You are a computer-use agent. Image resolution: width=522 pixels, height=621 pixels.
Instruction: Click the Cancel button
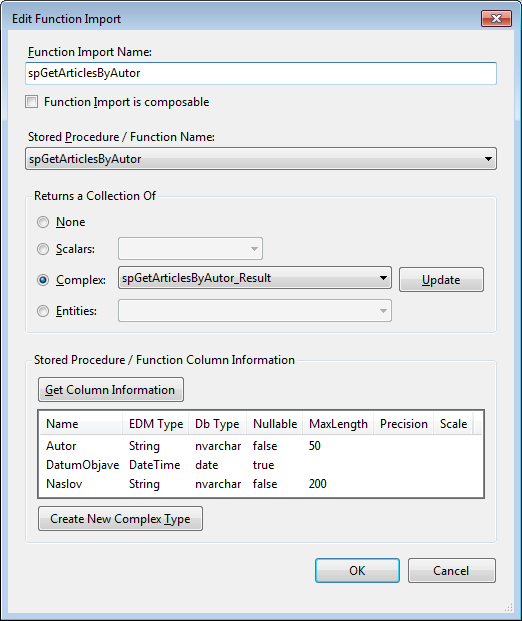click(452, 571)
